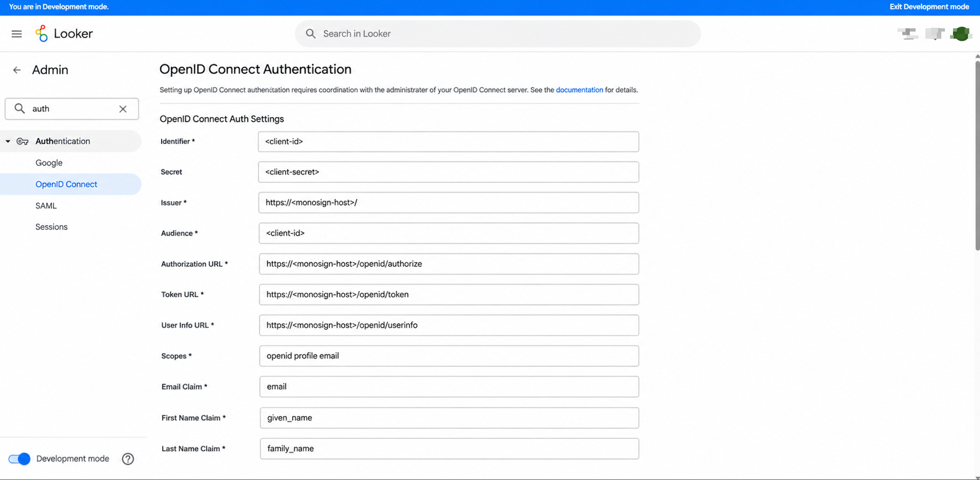Toggle Development mode switch off
This screenshot has height=480, width=980.
[20, 459]
